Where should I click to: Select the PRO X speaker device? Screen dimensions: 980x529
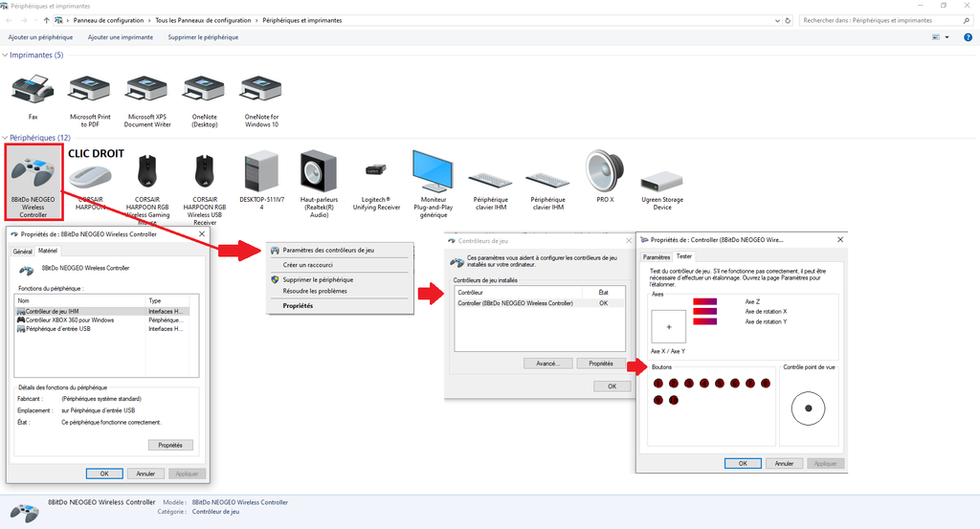coord(605,174)
